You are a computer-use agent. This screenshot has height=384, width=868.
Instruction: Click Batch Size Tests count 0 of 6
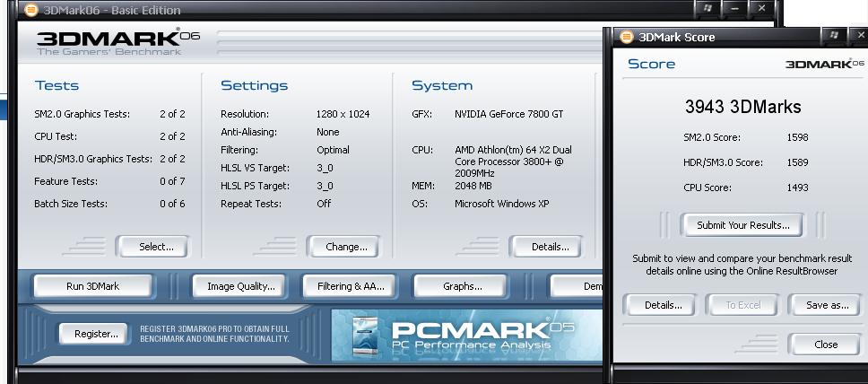(172, 204)
